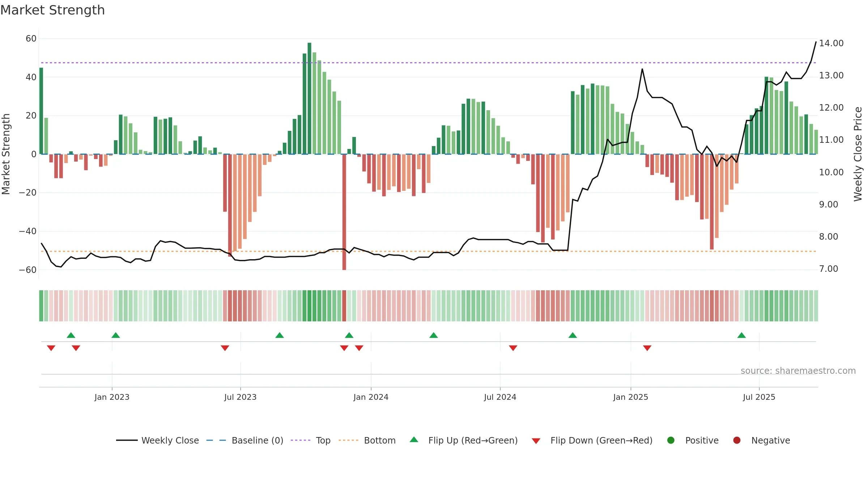Toggle the Top dotted-line legend entry
This screenshot has height=488, width=868.
click(310, 440)
